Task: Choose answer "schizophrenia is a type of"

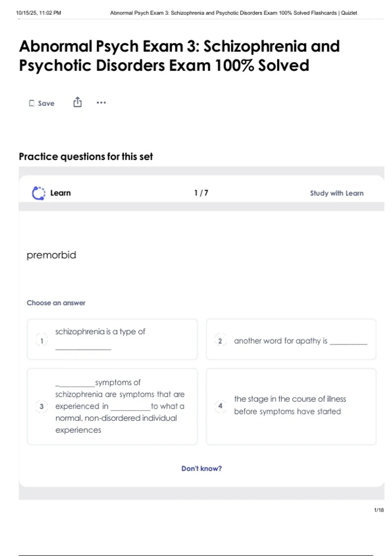Action: [x=112, y=339]
